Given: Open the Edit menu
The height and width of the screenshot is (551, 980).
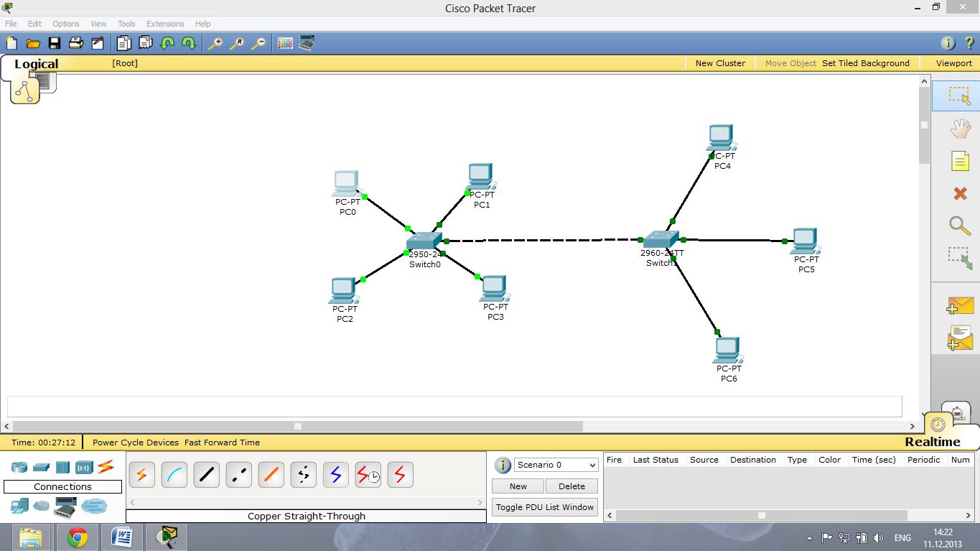Looking at the screenshot, I should pos(34,24).
